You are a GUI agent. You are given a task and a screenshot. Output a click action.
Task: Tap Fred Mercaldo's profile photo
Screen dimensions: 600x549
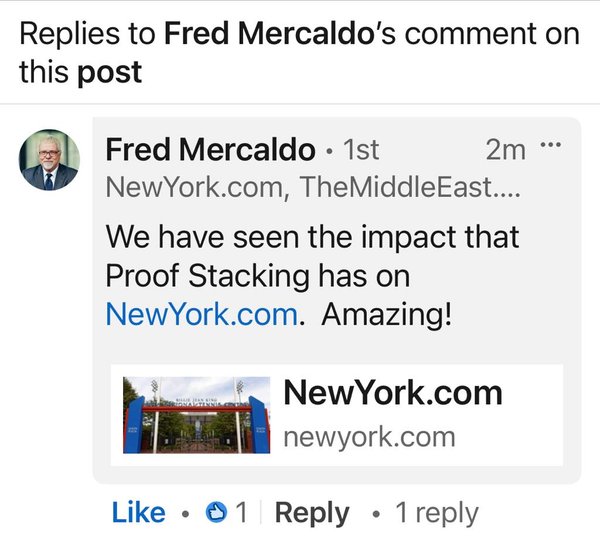tap(50, 160)
